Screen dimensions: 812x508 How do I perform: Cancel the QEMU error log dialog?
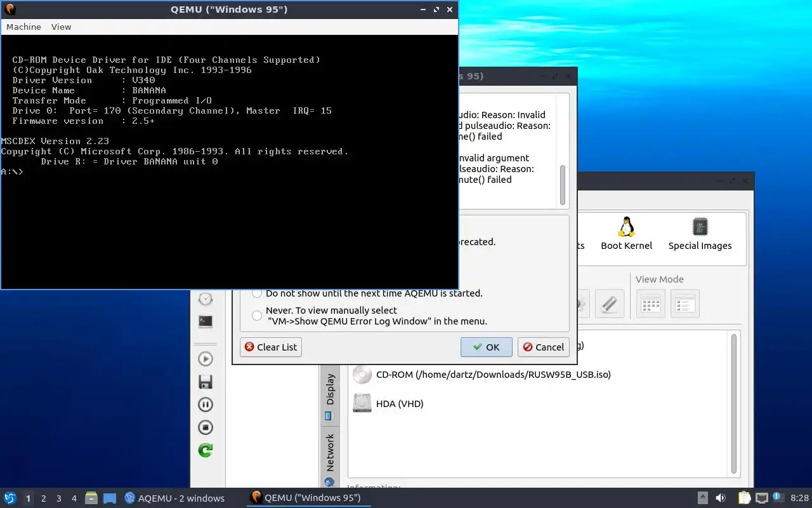tap(543, 347)
